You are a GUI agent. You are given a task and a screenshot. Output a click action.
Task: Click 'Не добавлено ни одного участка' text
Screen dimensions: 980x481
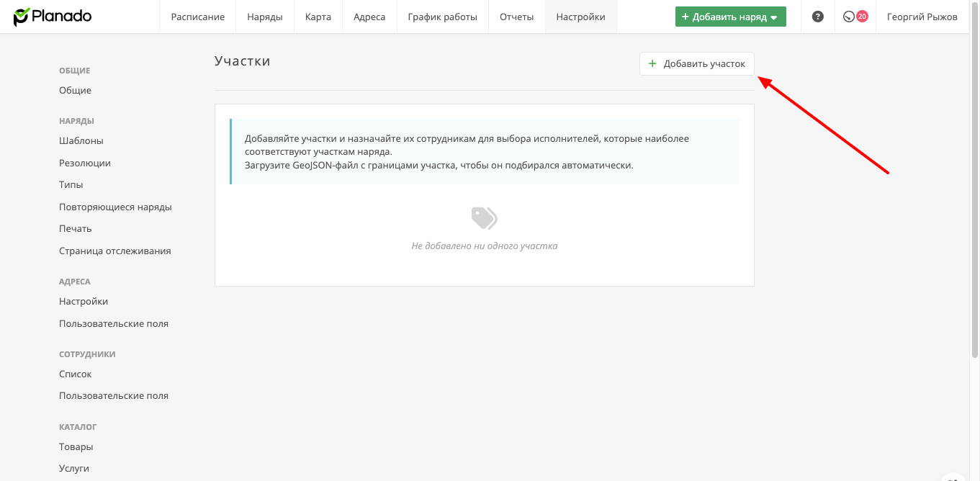tap(485, 246)
